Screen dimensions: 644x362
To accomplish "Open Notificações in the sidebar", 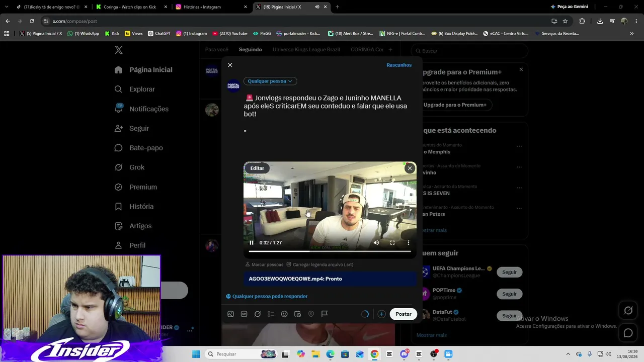I will point(141,109).
